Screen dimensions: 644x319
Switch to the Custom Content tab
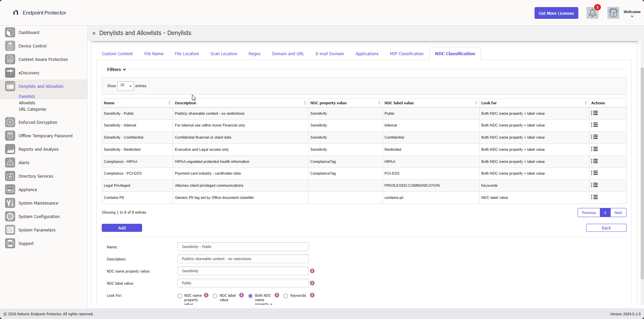[x=117, y=54]
